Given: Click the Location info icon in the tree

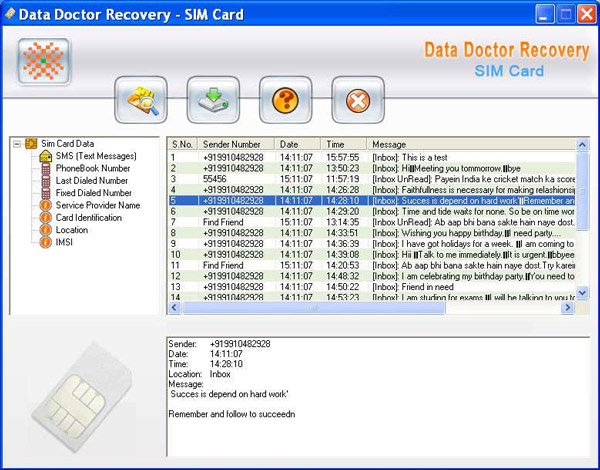Looking at the screenshot, I should pyautogui.click(x=46, y=230).
